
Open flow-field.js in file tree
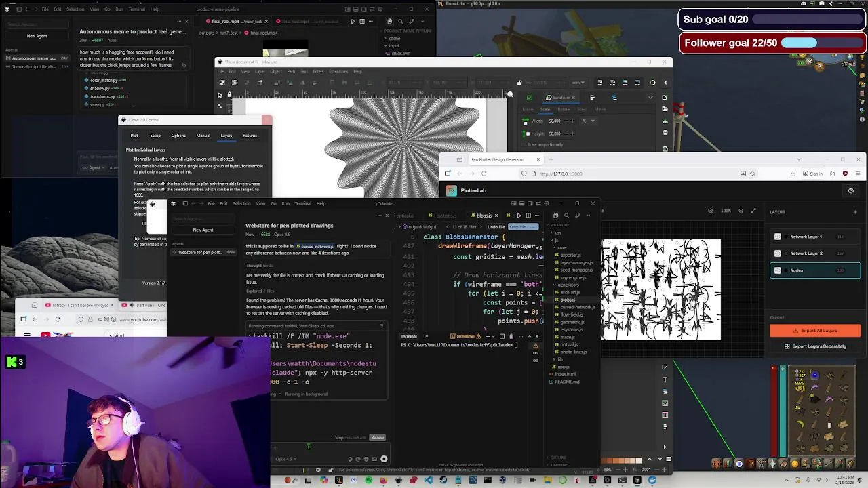(x=572, y=314)
